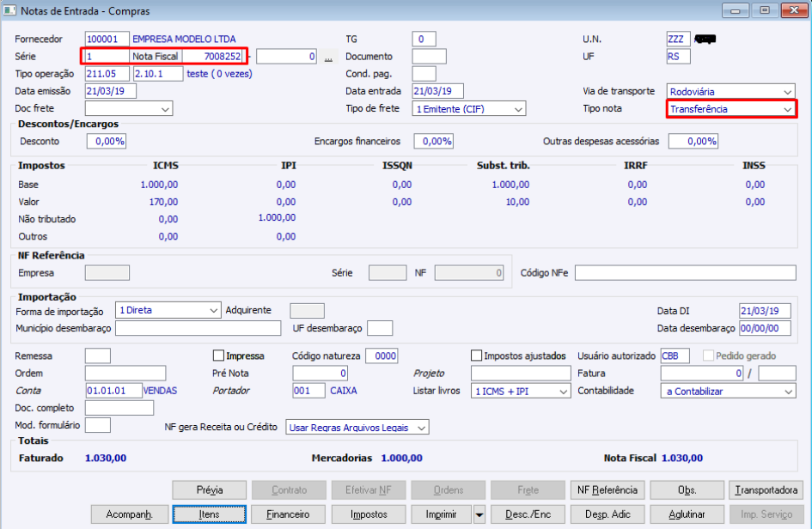Image resolution: width=812 pixels, height=529 pixels.
Task: Click the Aglutinar button
Action: pos(687,514)
